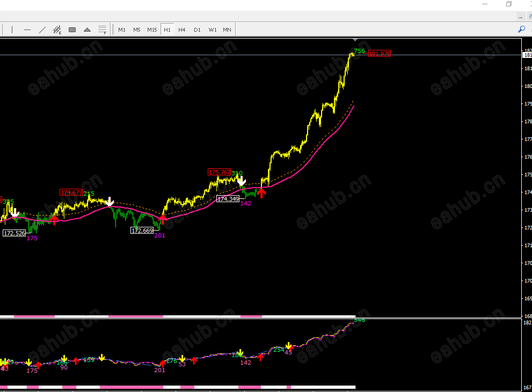The height and width of the screenshot is (392, 532).
Task: Select the Fibonacci retracement tool
Action: point(102,30)
